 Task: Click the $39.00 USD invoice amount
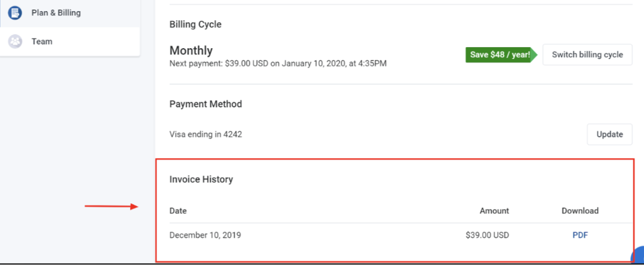tap(487, 235)
